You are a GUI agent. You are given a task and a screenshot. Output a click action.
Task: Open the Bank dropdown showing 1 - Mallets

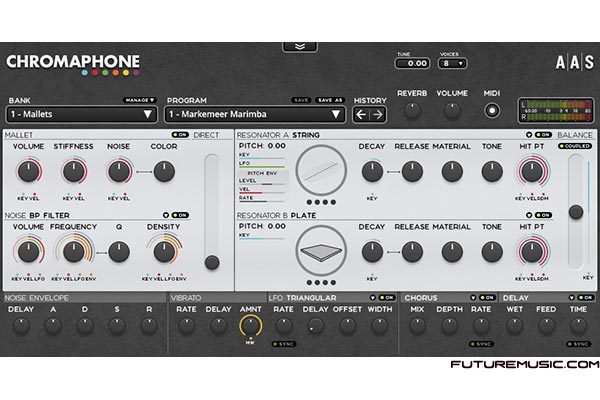[x=82, y=114]
